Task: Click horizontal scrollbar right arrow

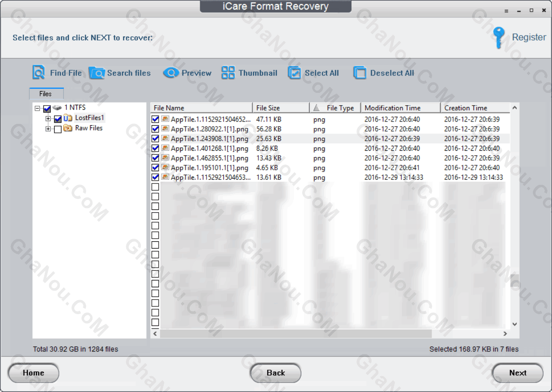Action: [505, 334]
